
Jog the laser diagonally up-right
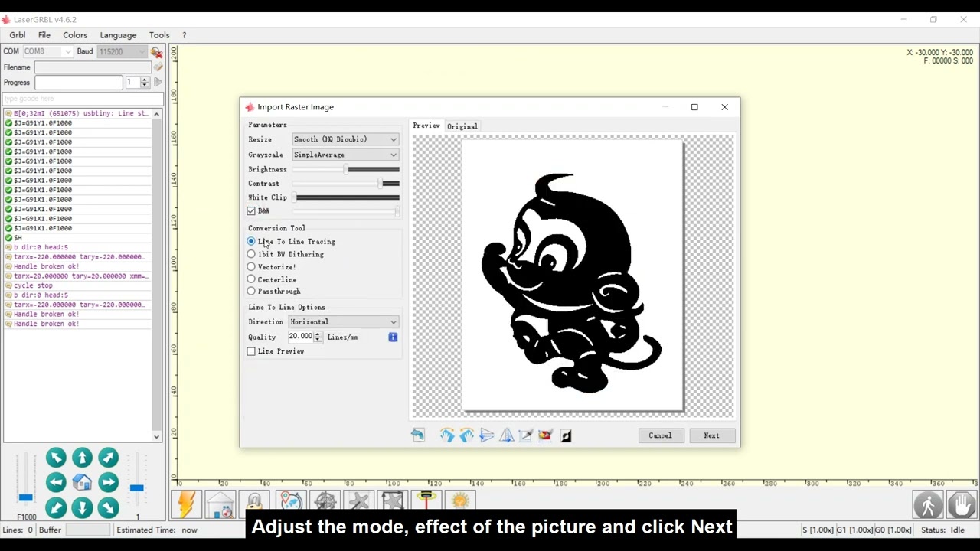[x=108, y=458]
